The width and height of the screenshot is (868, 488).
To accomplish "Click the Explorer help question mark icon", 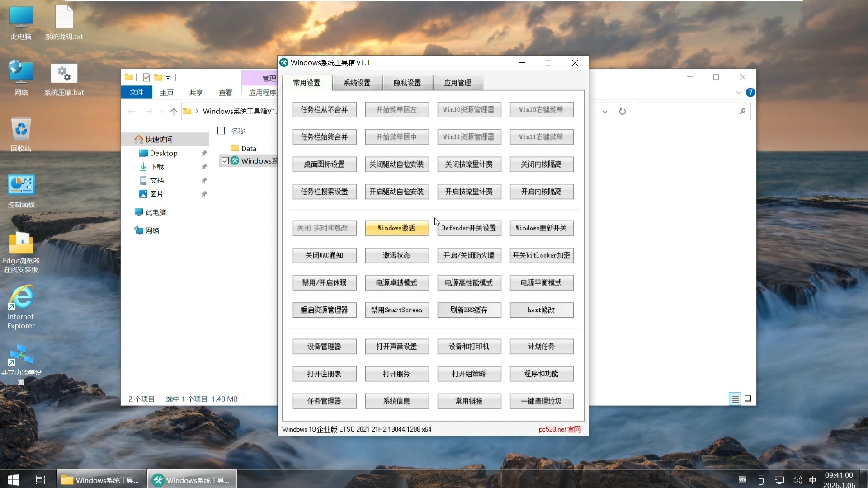I will click(x=750, y=93).
